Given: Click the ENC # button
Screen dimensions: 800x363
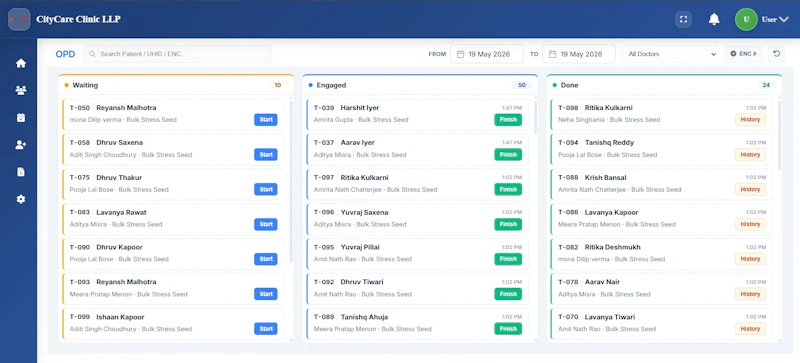Looking at the screenshot, I should tap(743, 54).
